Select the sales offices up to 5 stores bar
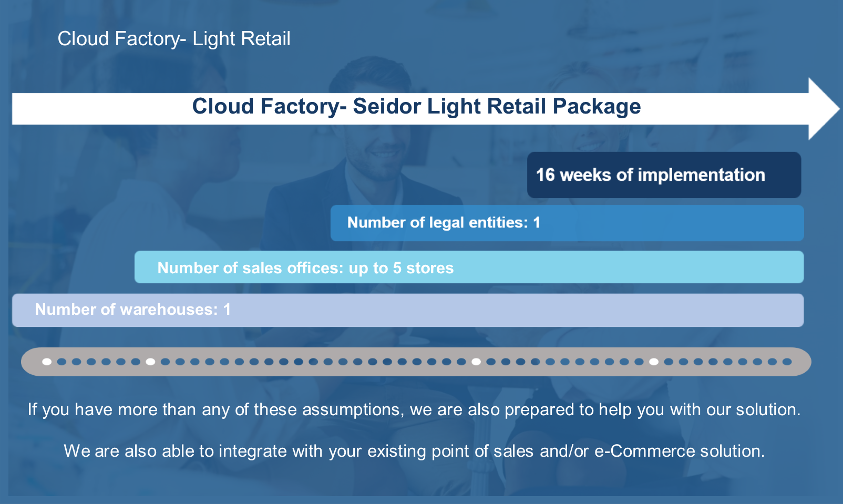Viewport: 843px width, 504px height. [469, 267]
